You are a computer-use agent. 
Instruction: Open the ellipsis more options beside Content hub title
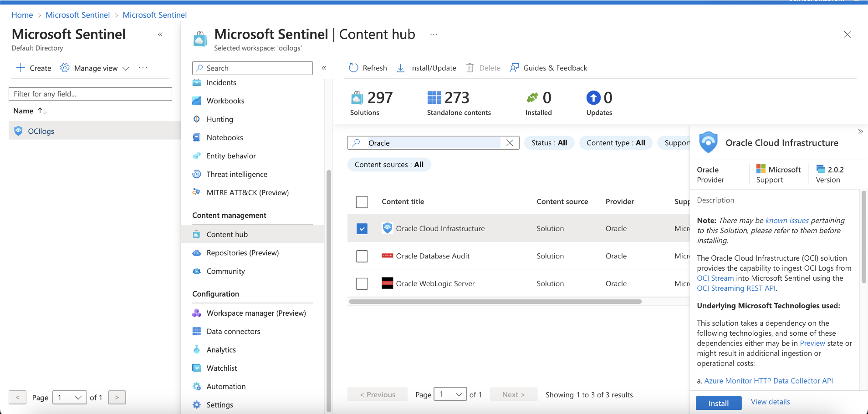434,34
